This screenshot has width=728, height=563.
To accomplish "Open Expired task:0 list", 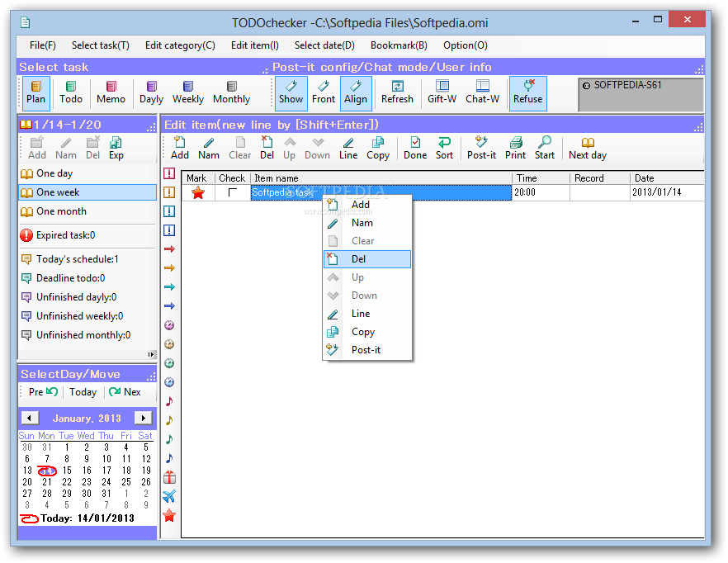I will [x=87, y=235].
